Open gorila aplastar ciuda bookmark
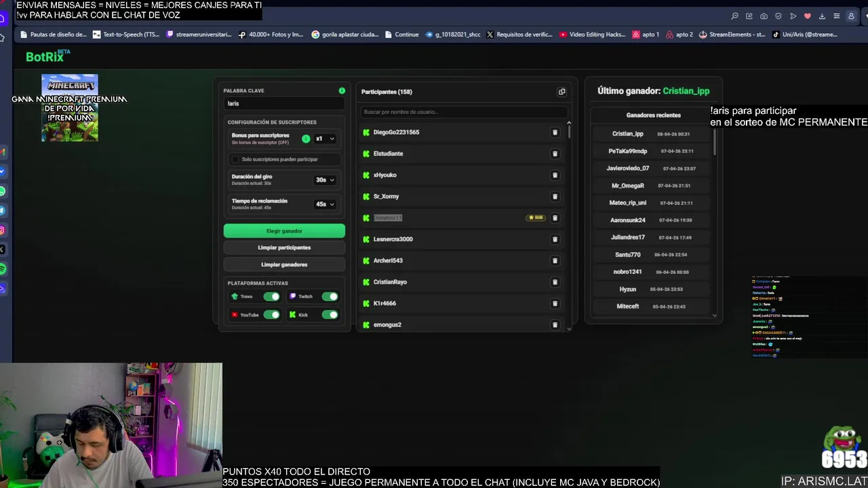Screen dimensions: 868x488 click(344, 35)
